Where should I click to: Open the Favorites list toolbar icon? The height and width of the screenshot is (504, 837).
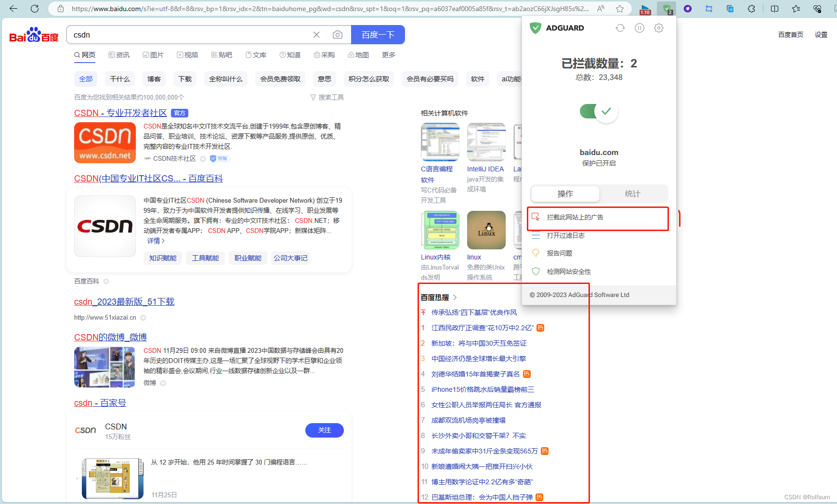point(796,9)
